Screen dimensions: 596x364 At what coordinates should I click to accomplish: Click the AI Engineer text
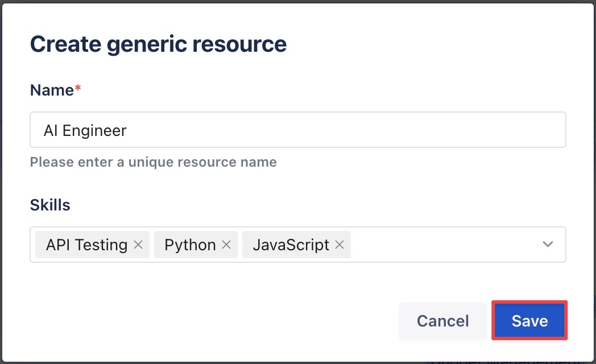(85, 131)
